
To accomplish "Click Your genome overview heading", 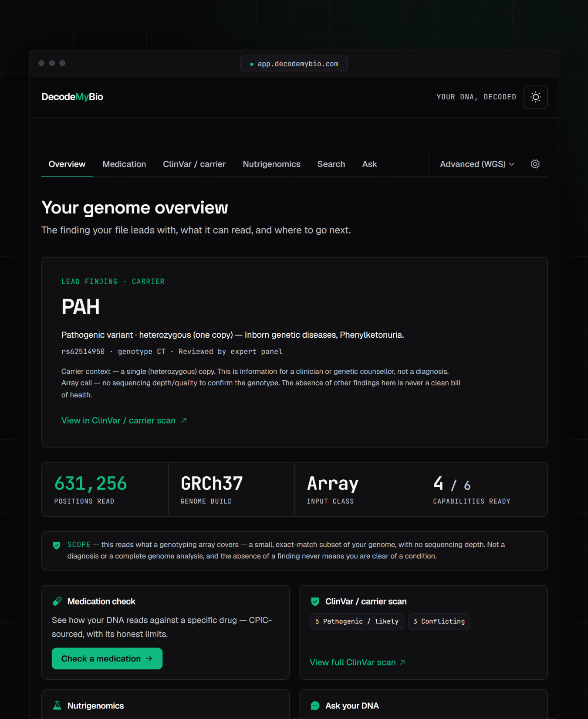I will click(135, 208).
